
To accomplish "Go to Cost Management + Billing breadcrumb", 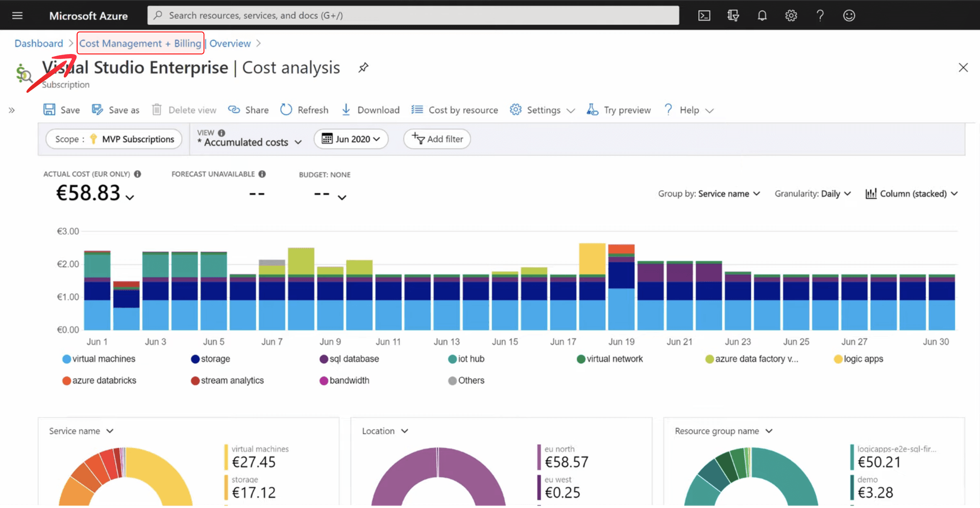I will tap(140, 43).
